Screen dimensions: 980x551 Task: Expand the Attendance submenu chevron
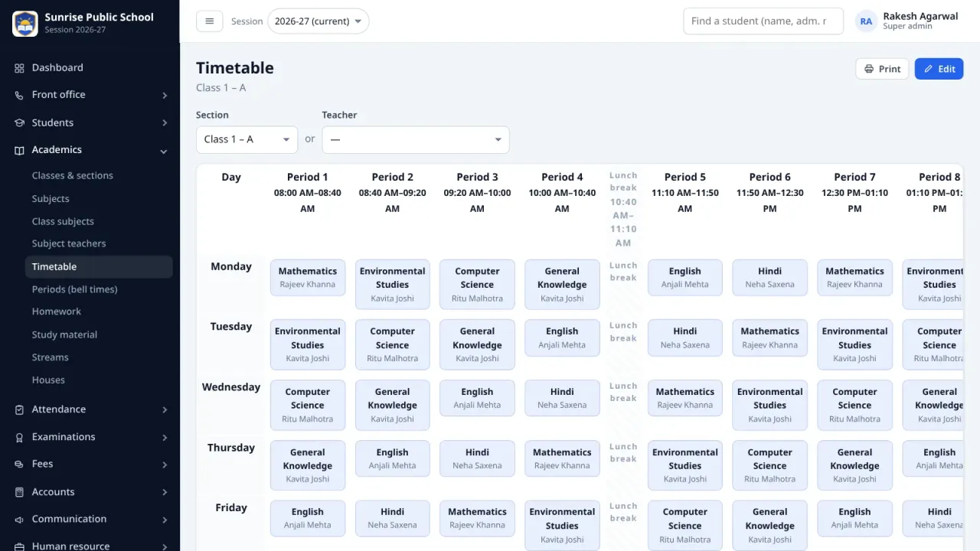click(x=164, y=410)
